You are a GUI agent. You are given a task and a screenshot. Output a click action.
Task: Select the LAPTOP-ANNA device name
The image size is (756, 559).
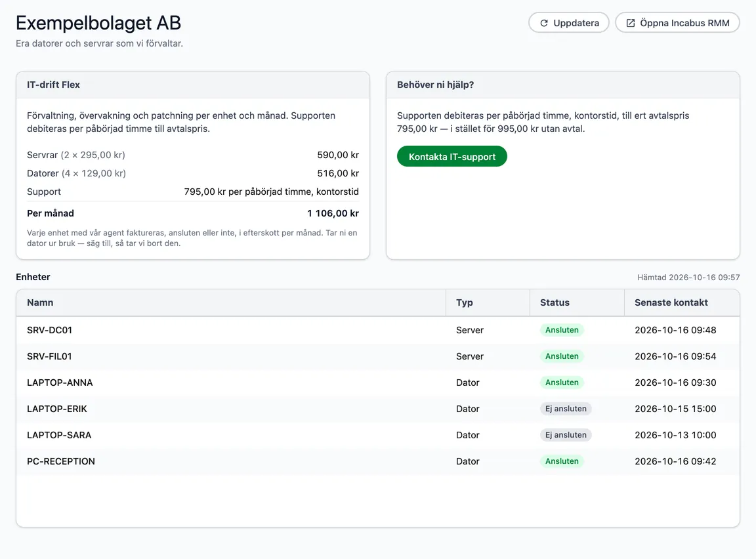60,383
